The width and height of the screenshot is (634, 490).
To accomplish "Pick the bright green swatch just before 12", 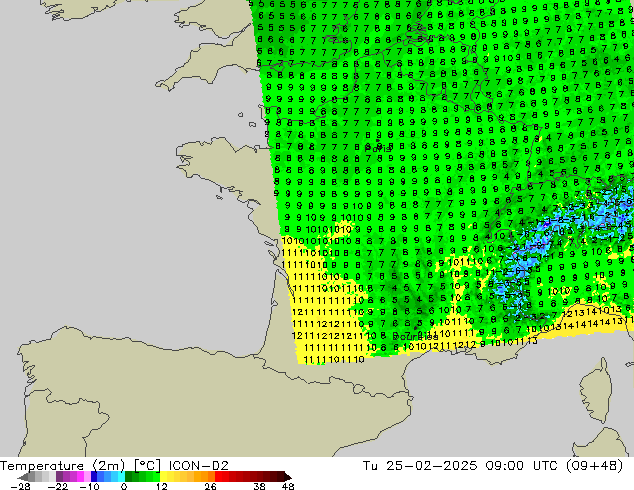I will tap(156, 477).
